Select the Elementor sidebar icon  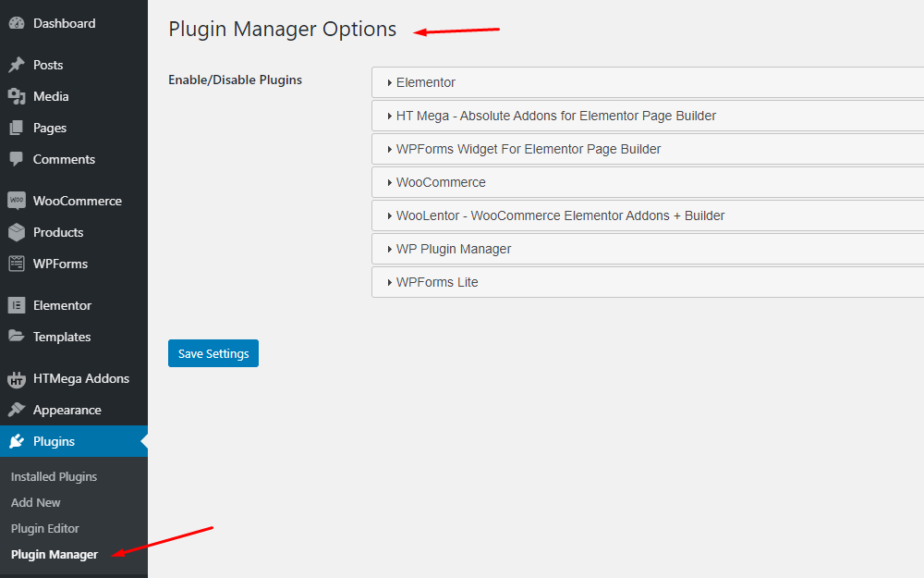click(18, 305)
